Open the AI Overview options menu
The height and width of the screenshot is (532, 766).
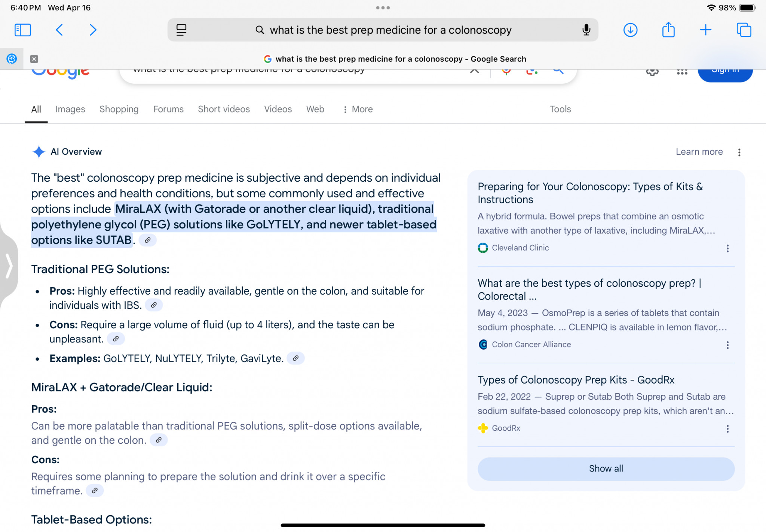click(739, 152)
